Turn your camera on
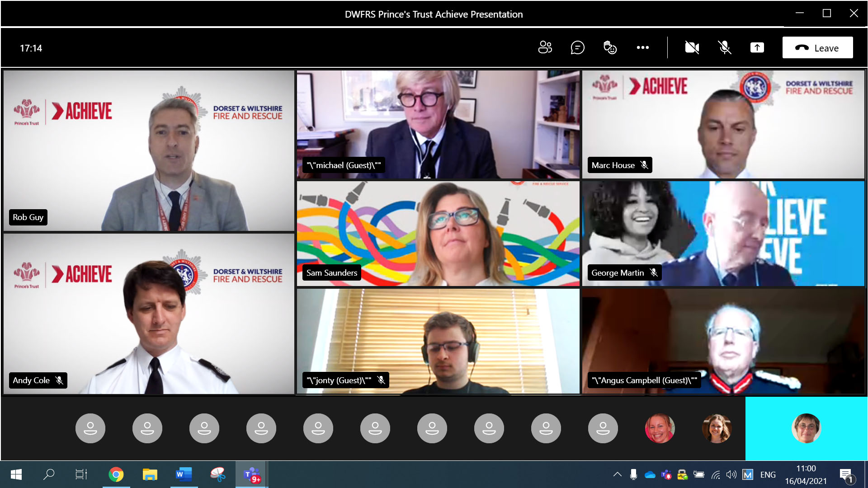Viewport: 868px width, 488px height. tap(692, 47)
